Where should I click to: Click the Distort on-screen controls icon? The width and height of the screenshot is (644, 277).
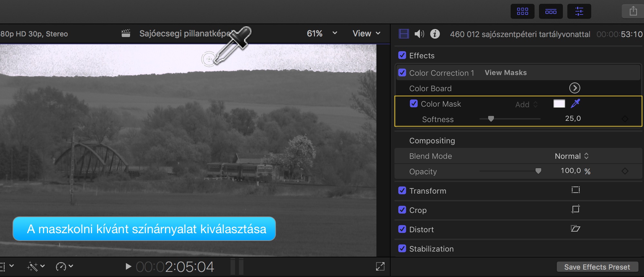(x=575, y=229)
